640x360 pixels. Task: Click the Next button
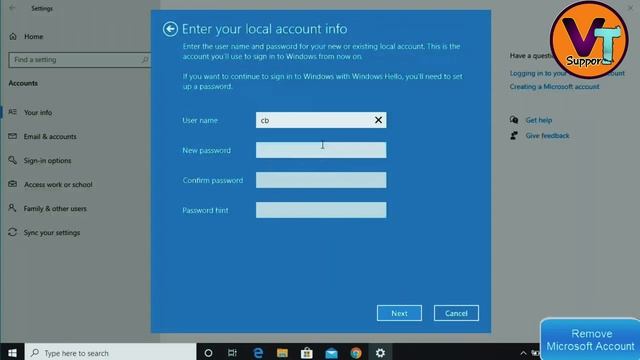399,313
